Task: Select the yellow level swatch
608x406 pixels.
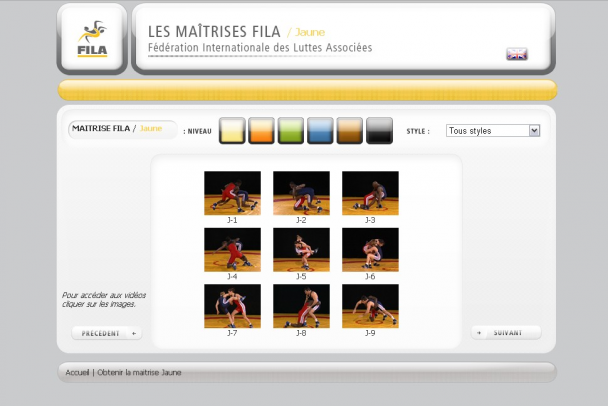Action: click(x=232, y=131)
